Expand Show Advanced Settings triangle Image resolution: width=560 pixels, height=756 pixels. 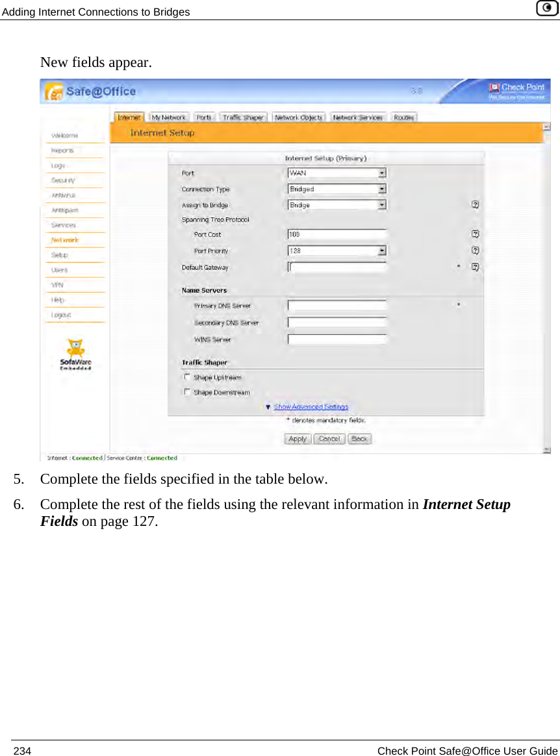pos(268,407)
